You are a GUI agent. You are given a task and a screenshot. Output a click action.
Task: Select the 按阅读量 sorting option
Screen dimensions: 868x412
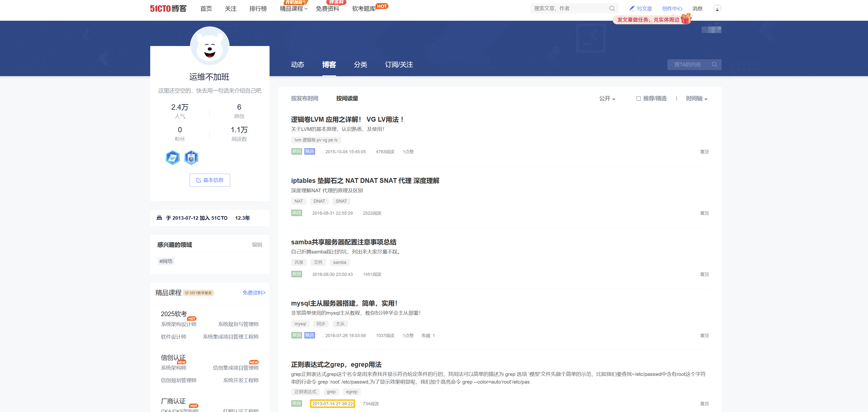[x=347, y=99]
